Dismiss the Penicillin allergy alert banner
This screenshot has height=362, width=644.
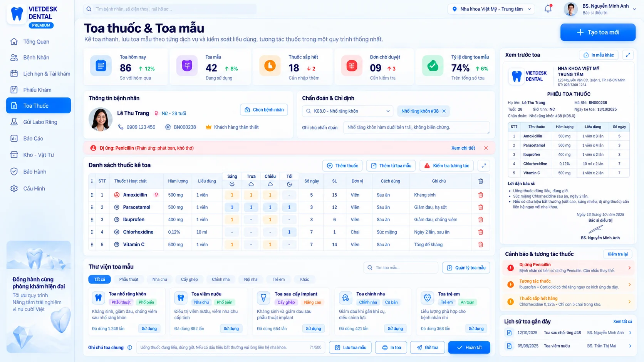tap(486, 148)
